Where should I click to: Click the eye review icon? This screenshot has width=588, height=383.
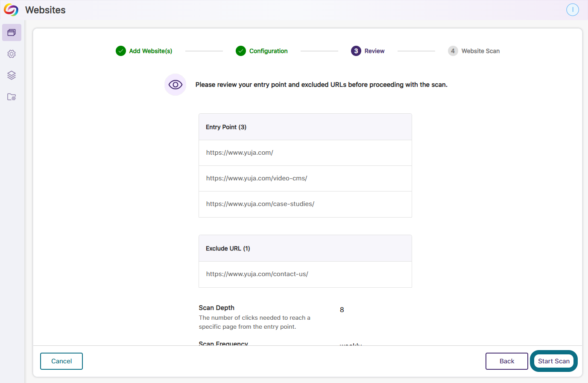tap(176, 85)
